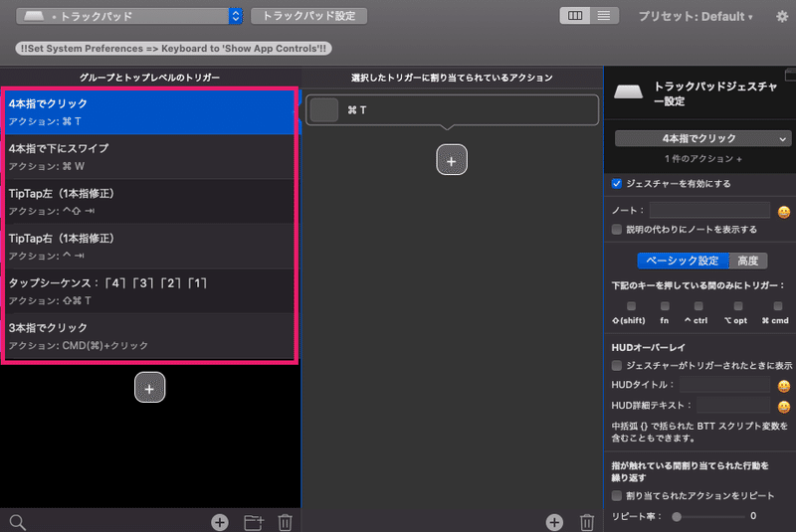
Task: Select the TipTap左(1本指修正) trigger
Action: tap(150, 201)
